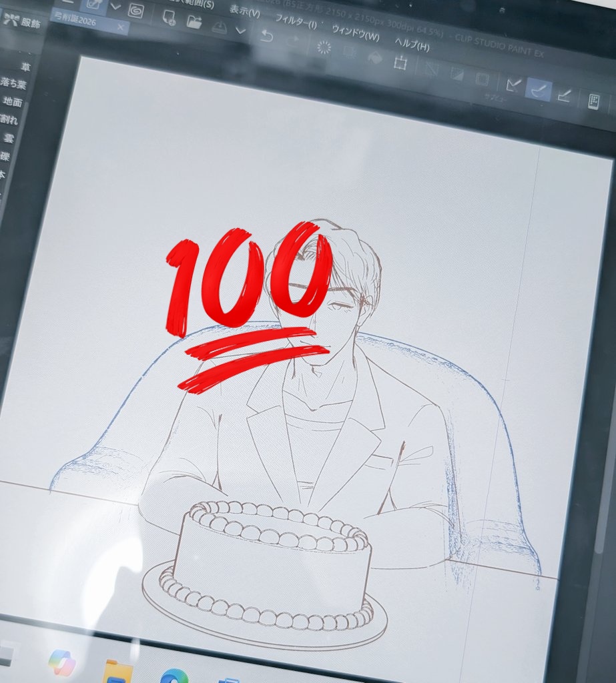Open File Explorer from the taskbar
This screenshot has height=683, width=616.
[117, 671]
